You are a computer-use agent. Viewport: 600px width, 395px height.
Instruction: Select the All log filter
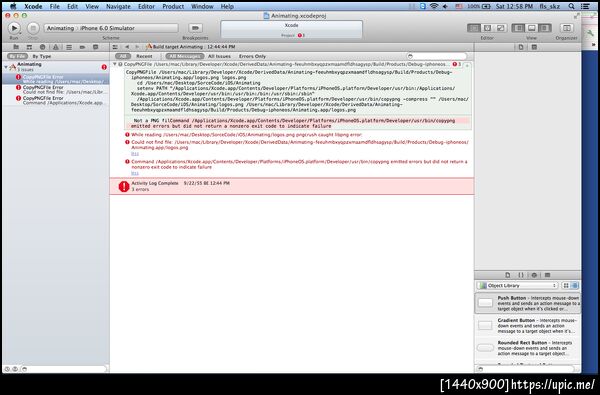(123, 56)
